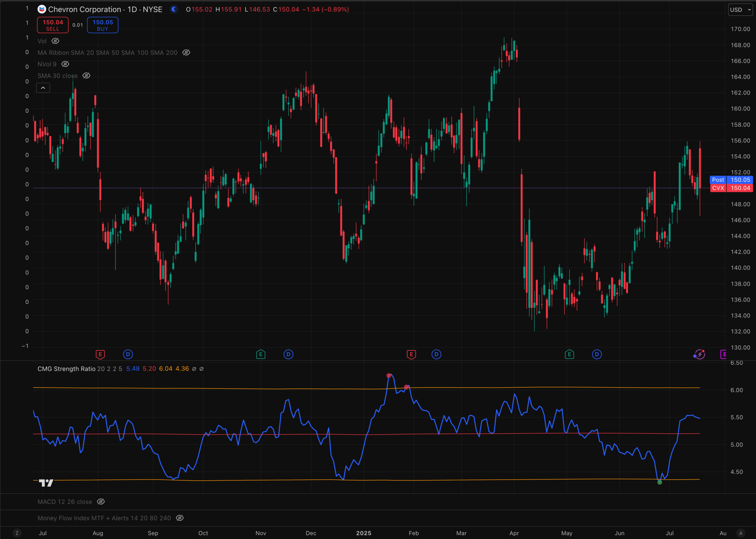Show the hidden Vol indicator
Viewport: 756px width, 539px height.
[x=56, y=41]
